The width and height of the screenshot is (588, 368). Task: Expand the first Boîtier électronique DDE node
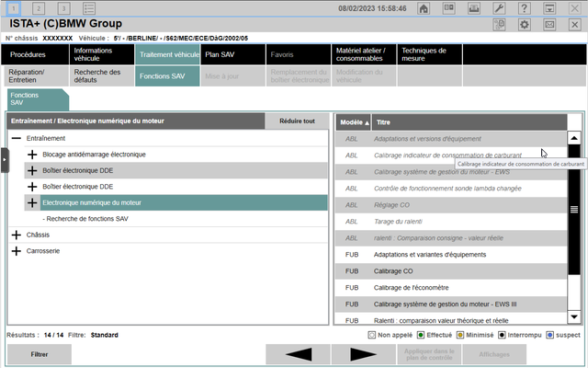pyautogui.click(x=32, y=170)
